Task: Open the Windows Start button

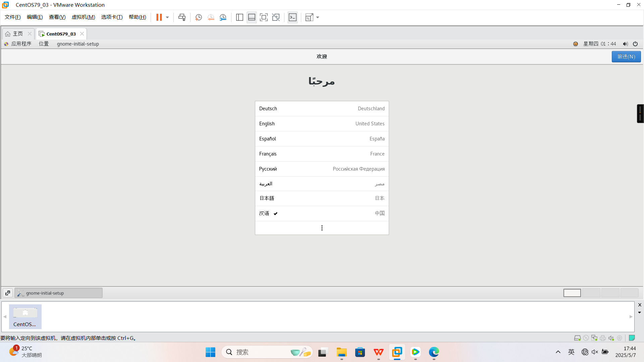Action: coord(211,352)
